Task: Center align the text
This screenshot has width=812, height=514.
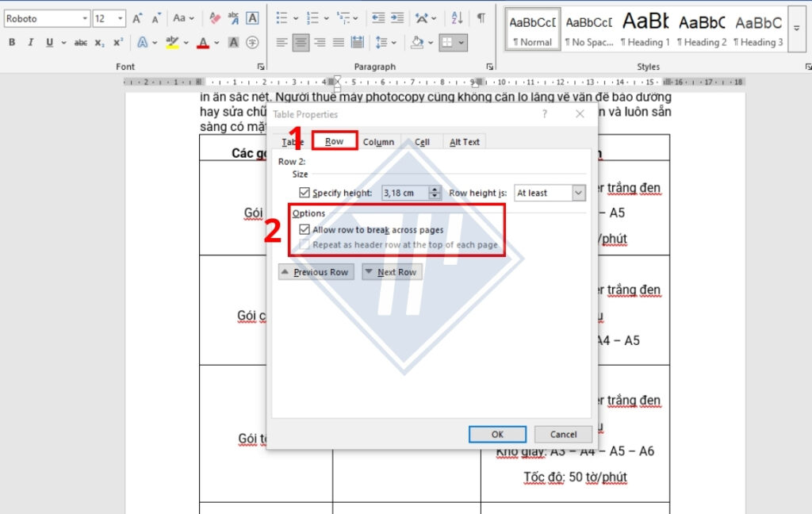Action: pyautogui.click(x=301, y=43)
